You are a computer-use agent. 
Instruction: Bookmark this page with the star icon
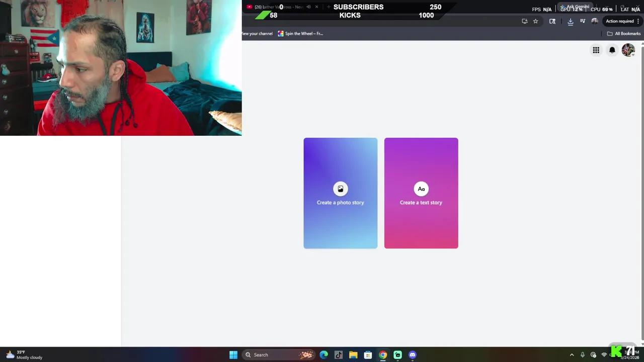(x=535, y=21)
